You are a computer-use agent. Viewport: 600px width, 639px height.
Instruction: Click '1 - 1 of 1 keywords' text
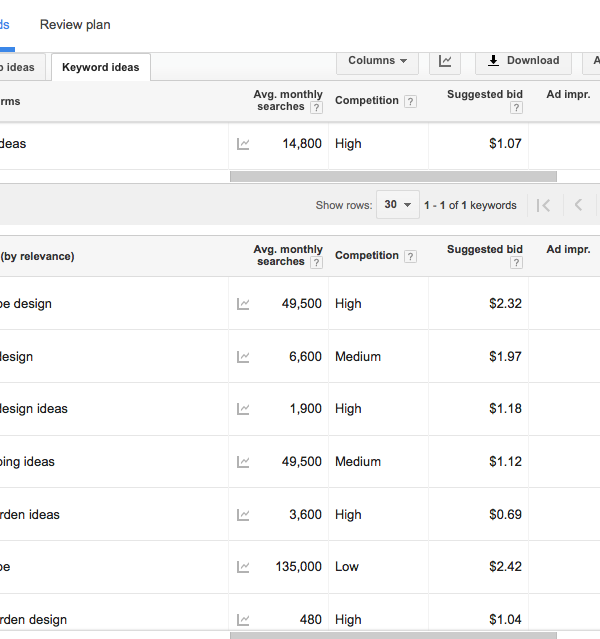[470, 205]
